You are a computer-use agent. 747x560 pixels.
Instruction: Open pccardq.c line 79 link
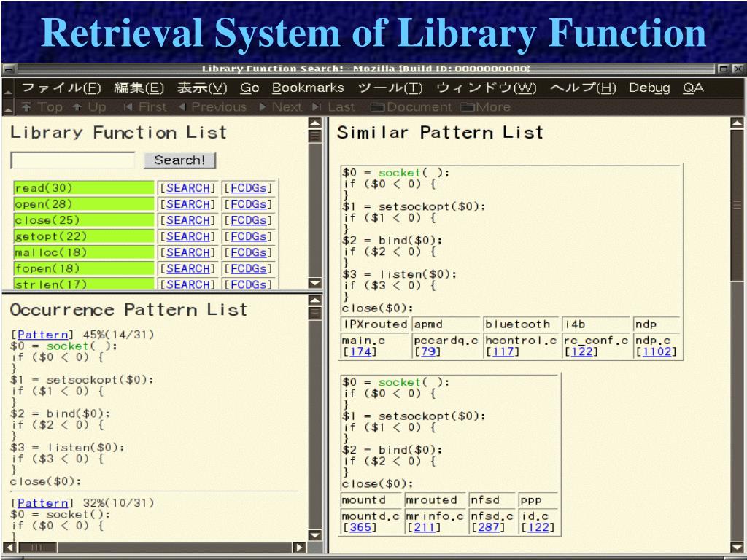point(427,352)
